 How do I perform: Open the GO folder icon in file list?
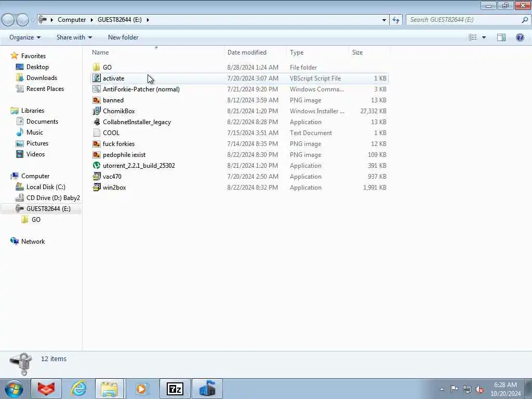[x=96, y=67]
